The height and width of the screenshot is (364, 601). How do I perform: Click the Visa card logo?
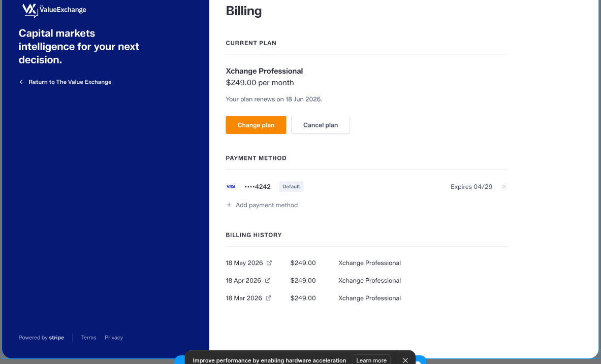coord(231,187)
